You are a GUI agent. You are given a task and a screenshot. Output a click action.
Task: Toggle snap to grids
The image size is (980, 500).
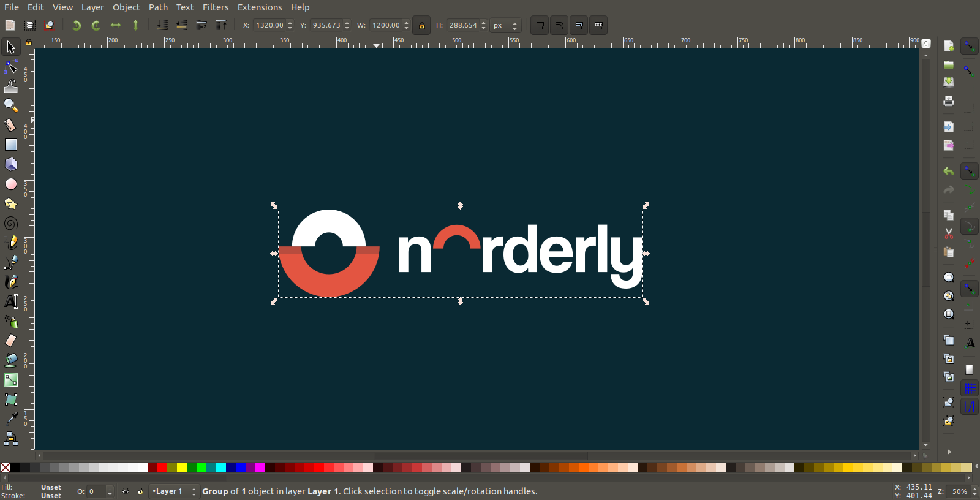coord(970,388)
